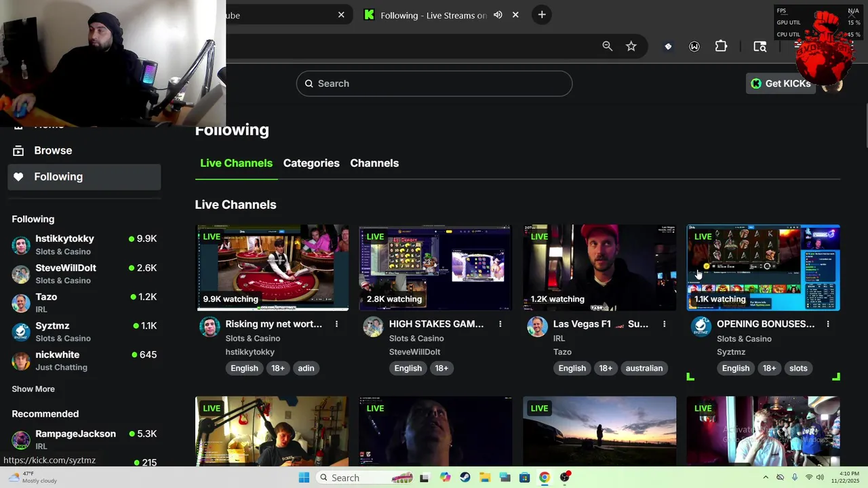Click the Windows taskbar Search box
868x488 pixels.
364,478
